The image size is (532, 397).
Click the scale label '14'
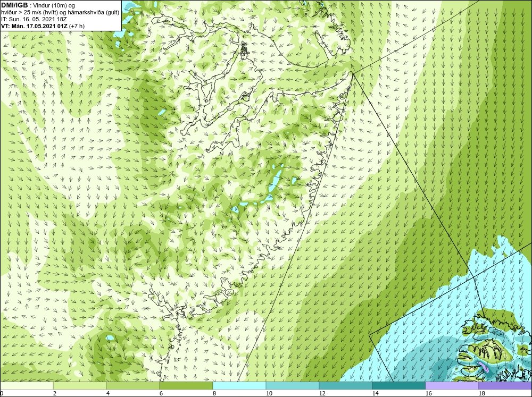[375, 393]
